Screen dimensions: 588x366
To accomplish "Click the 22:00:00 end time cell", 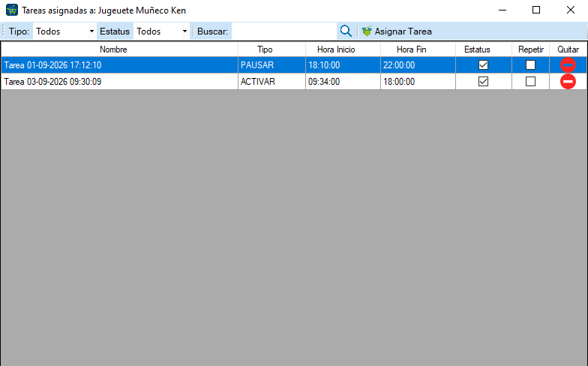I will (418, 64).
